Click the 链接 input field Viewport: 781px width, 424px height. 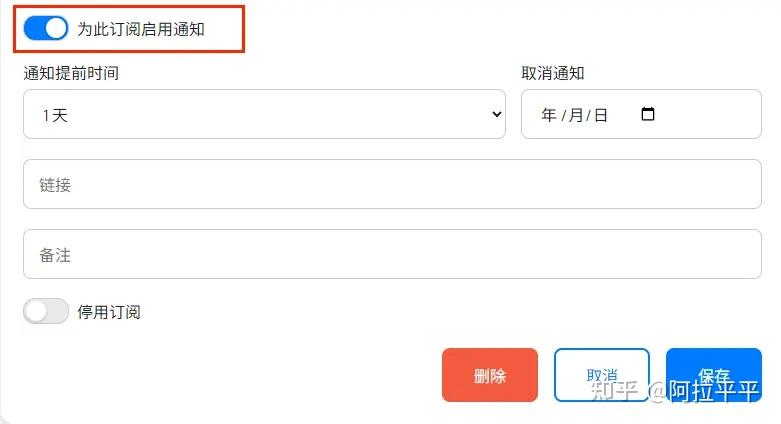tap(392, 185)
